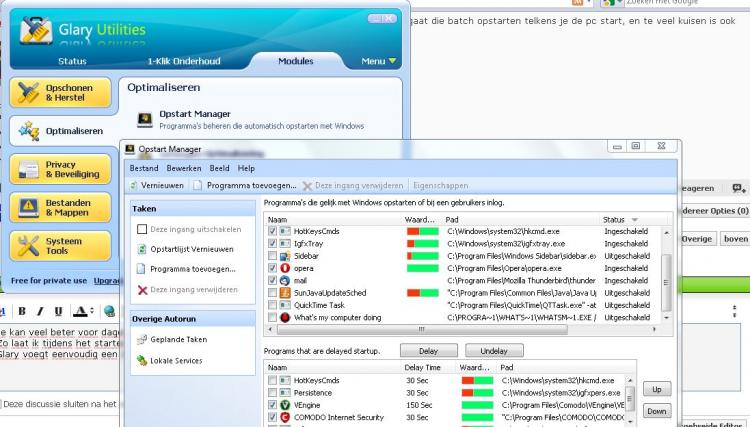Open the Opschonen & Herstel module
The height and width of the screenshot is (427, 750).
coord(60,93)
